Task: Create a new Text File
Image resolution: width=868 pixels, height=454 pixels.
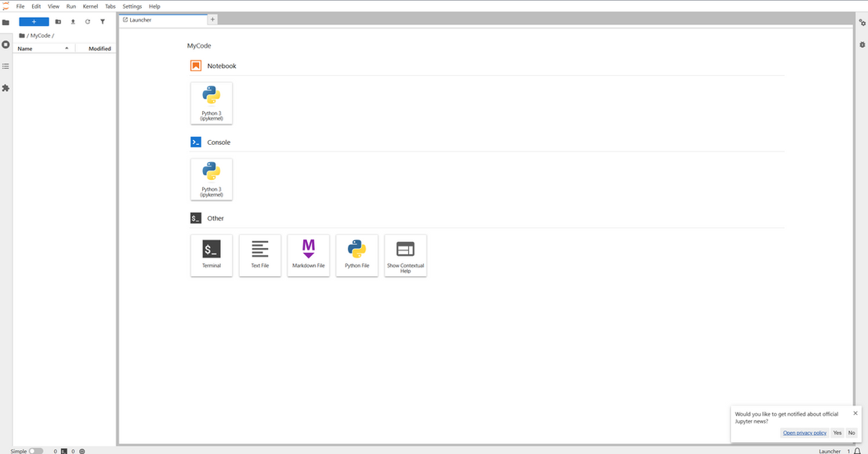Action: tap(259, 255)
